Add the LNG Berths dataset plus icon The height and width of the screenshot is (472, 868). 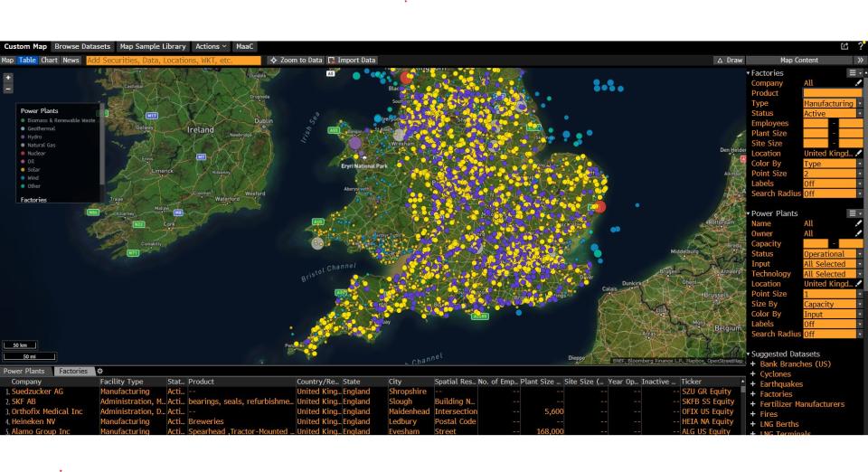coord(753,424)
